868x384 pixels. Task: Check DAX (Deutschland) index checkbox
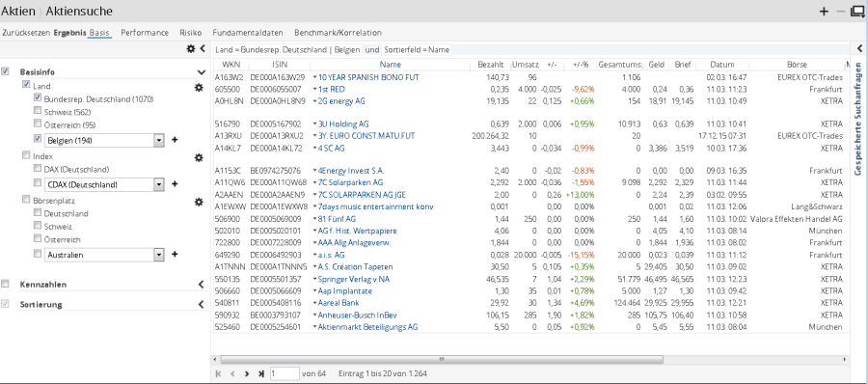[x=37, y=167]
